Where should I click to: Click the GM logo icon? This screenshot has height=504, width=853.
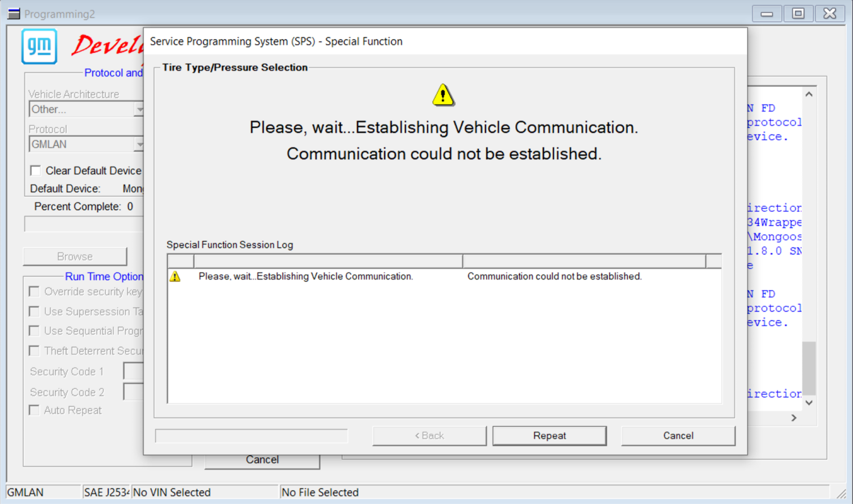point(39,46)
